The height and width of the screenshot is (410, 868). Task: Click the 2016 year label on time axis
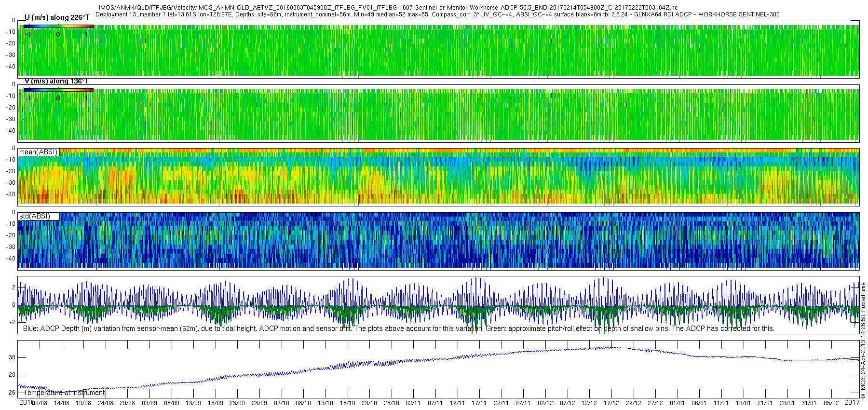[26, 402]
